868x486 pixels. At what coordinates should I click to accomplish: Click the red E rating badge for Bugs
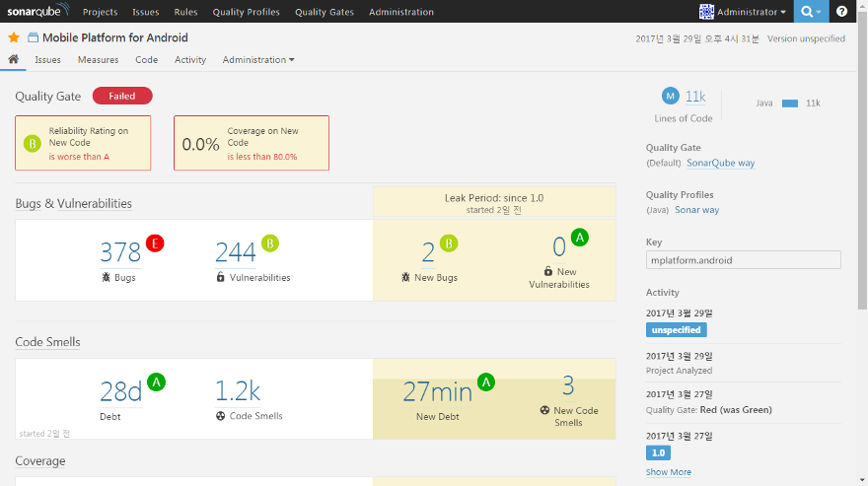155,243
